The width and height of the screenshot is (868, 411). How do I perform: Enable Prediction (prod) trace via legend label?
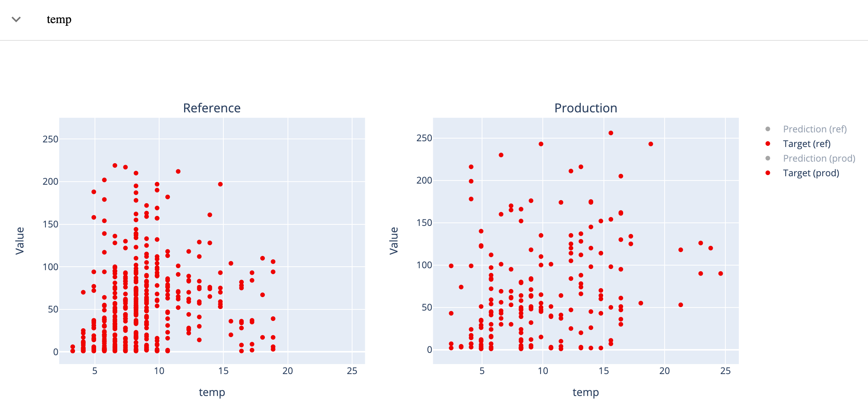pyautogui.click(x=819, y=158)
